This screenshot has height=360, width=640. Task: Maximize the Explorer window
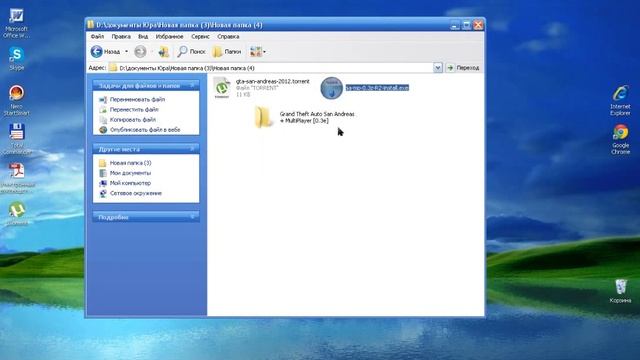pyautogui.click(x=467, y=25)
